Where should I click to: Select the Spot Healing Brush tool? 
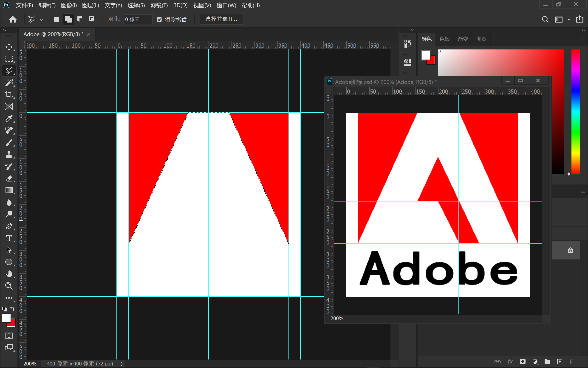pos(9,130)
